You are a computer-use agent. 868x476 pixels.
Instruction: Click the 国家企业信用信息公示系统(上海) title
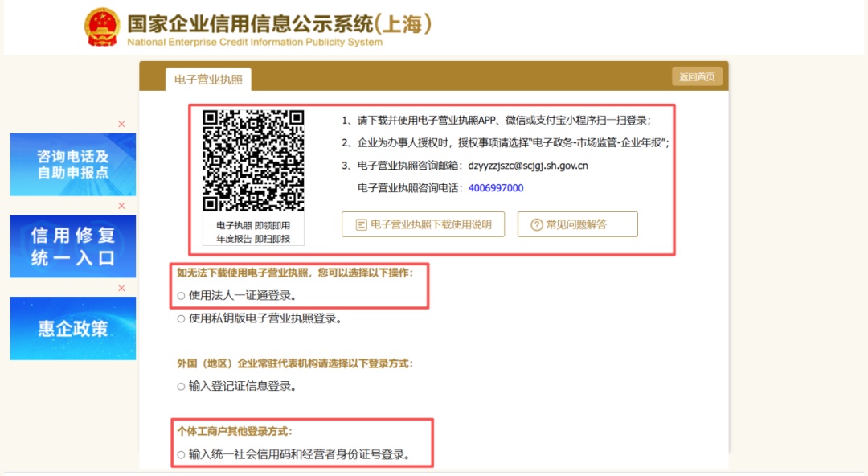(x=279, y=24)
